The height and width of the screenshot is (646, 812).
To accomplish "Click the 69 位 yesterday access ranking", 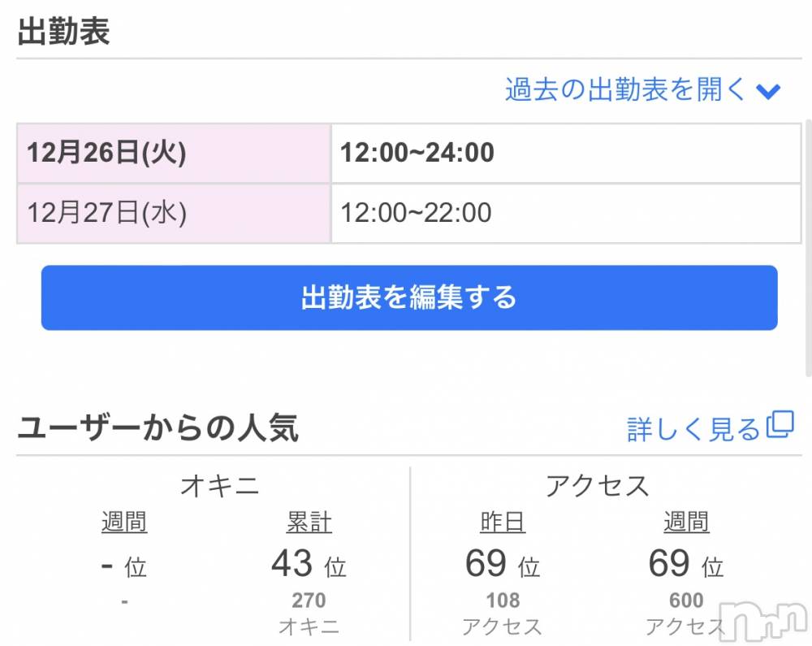I will click(503, 564).
